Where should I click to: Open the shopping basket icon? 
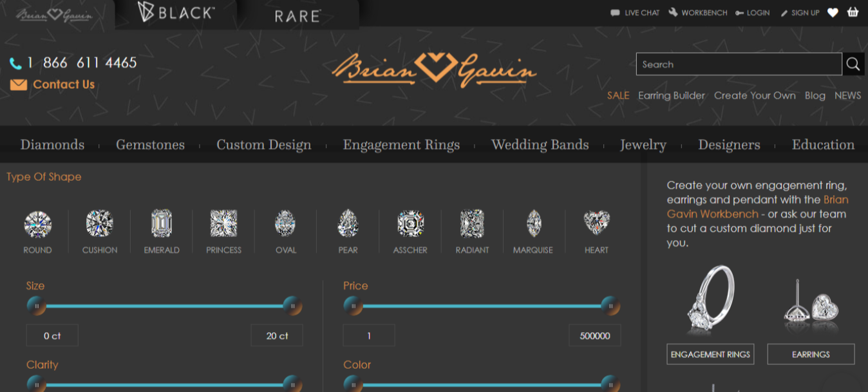pos(853,12)
